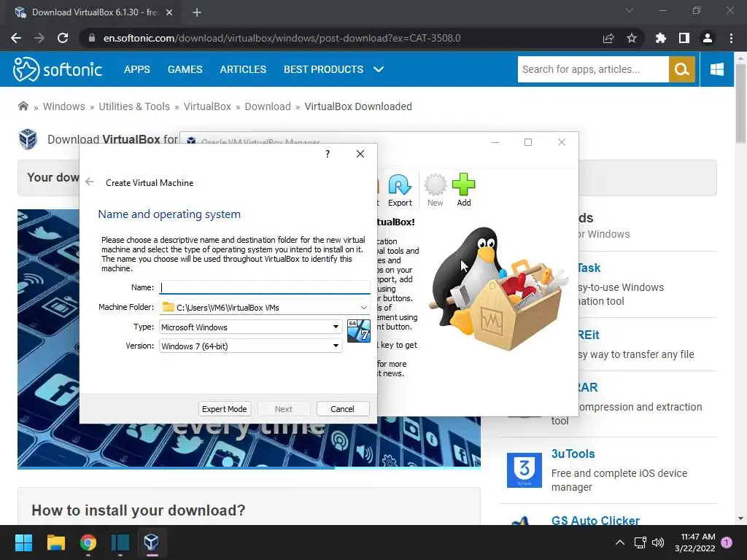This screenshot has height=560, width=747.
Task: Open the 3uTools link
Action: click(x=573, y=454)
